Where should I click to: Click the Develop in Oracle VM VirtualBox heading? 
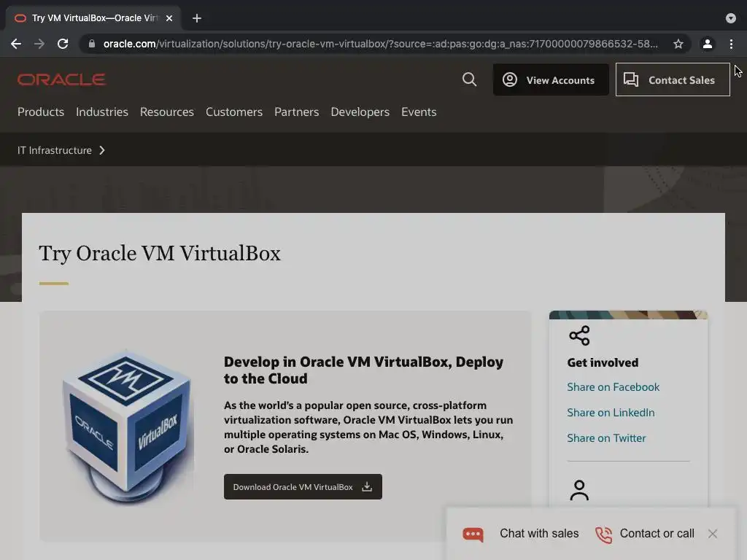click(363, 370)
